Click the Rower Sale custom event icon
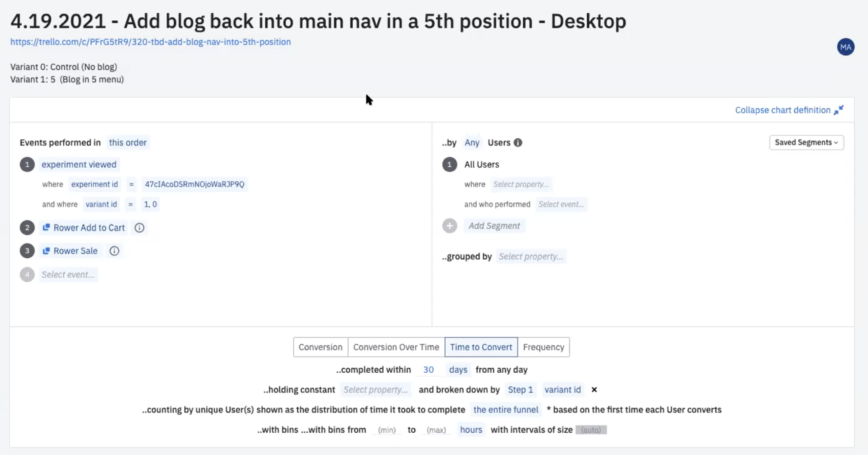 coord(46,251)
